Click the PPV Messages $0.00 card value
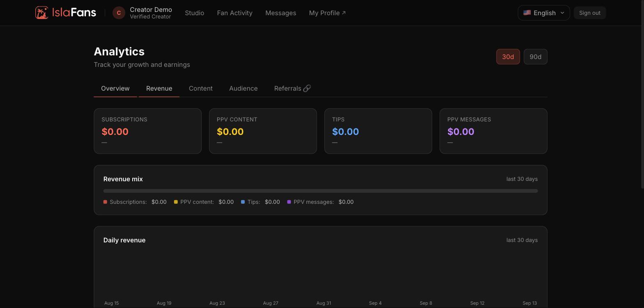This screenshot has height=308, width=644. tap(461, 132)
